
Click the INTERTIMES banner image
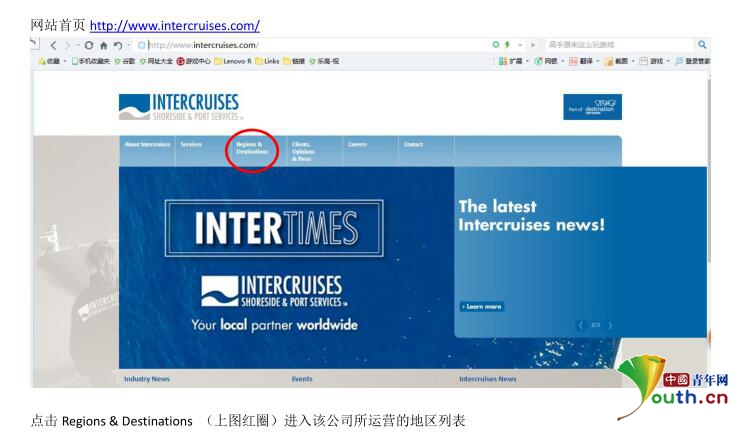click(x=274, y=228)
